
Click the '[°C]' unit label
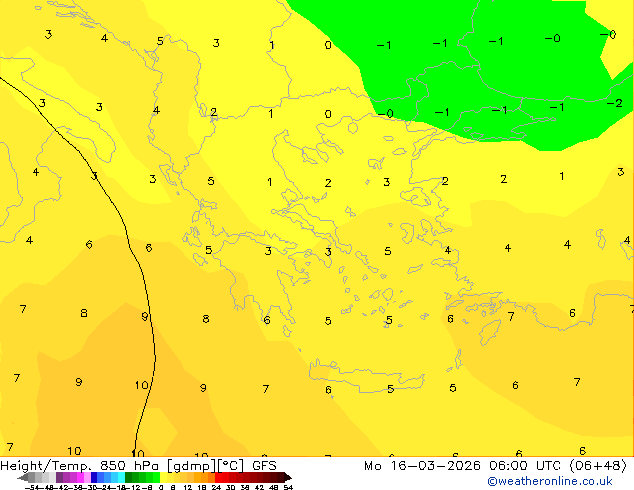click(x=231, y=466)
